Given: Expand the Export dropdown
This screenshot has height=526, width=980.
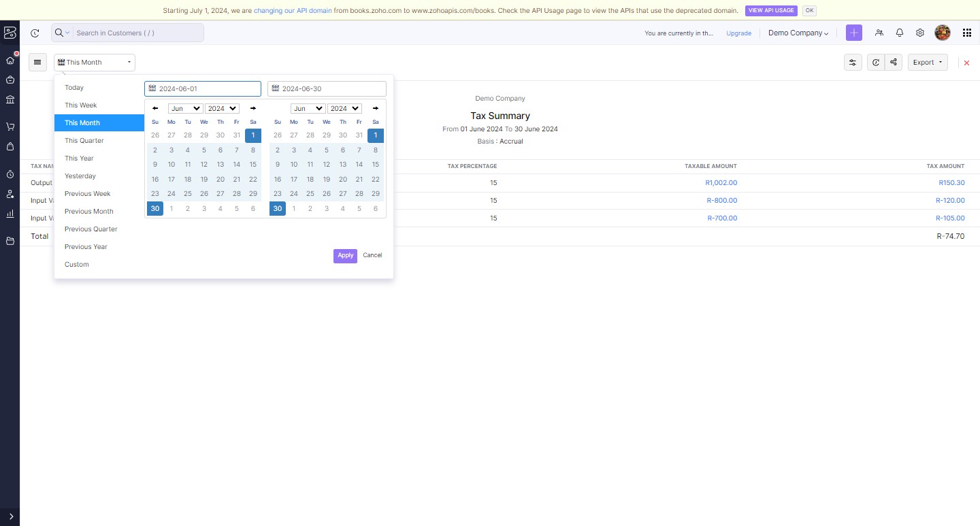Looking at the screenshot, I should [927, 62].
